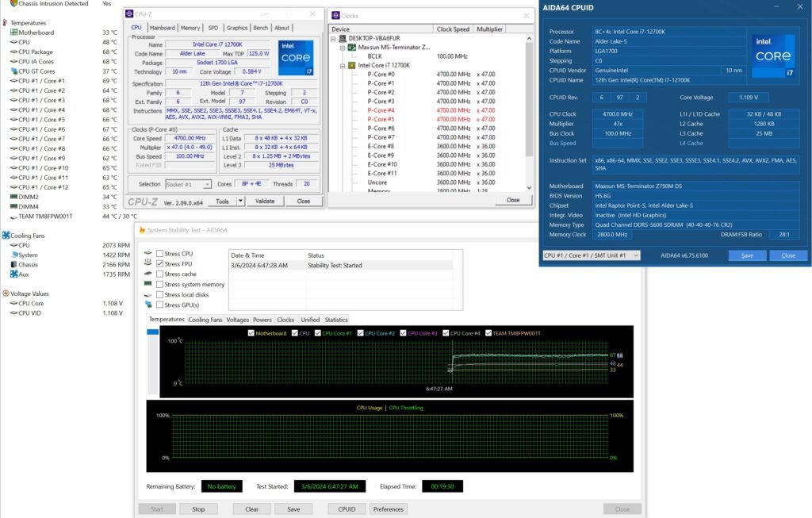Enable the Stress local disks checkbox
Viewport: 812px width, 518px height.
(160, 294)
